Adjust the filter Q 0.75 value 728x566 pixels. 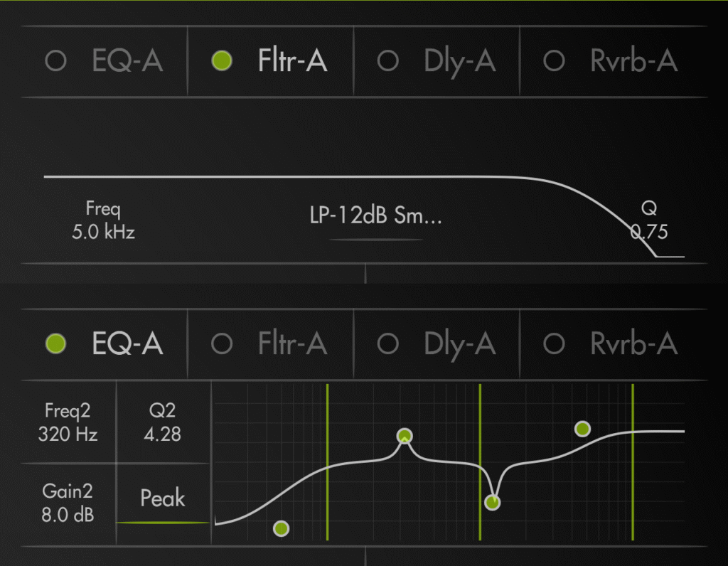(x=648, y=220)
